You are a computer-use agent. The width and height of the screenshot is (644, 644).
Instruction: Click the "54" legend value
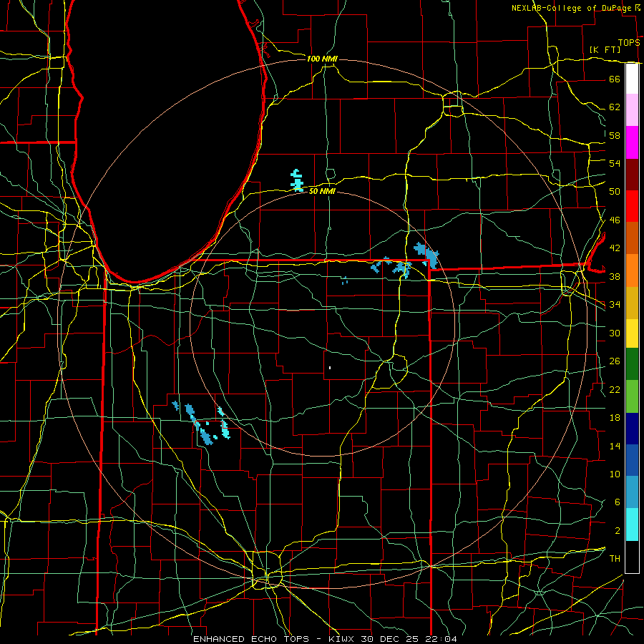615,163
